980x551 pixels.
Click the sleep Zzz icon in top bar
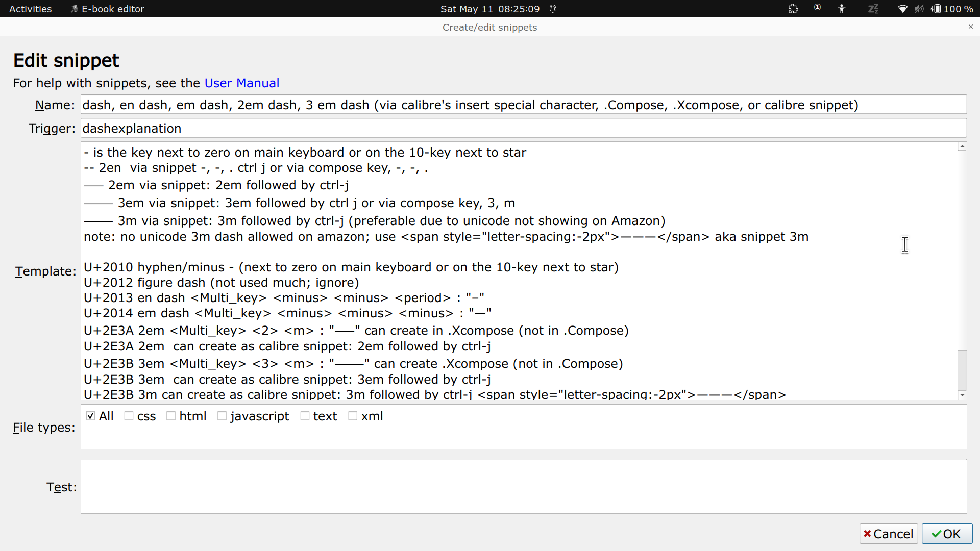click(873, 9)
